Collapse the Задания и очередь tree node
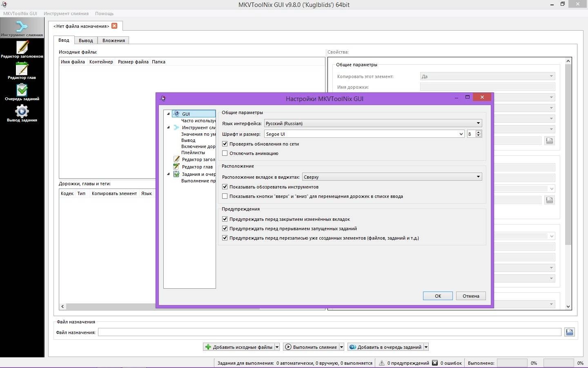Viewport: 588px width, 368px height. [168, 174]
